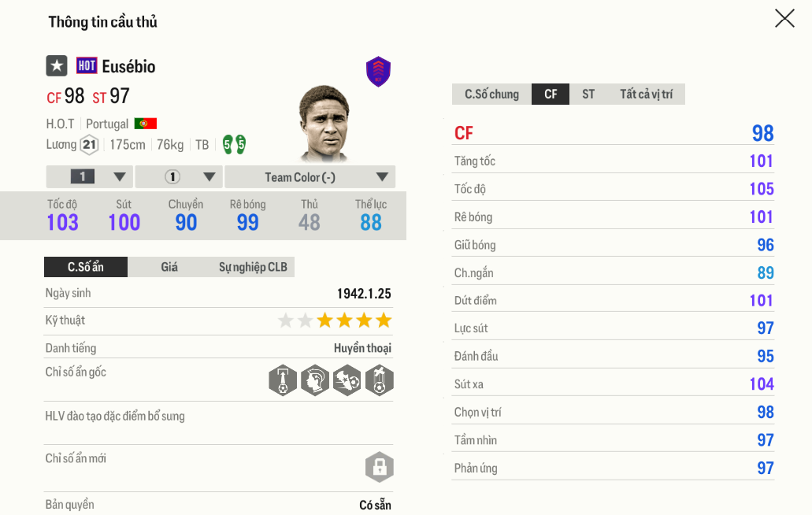Click the helmet-head hidden trait icon
This screenshot has height=515, width=812.
pyautogui.click(x=315, y=380)
